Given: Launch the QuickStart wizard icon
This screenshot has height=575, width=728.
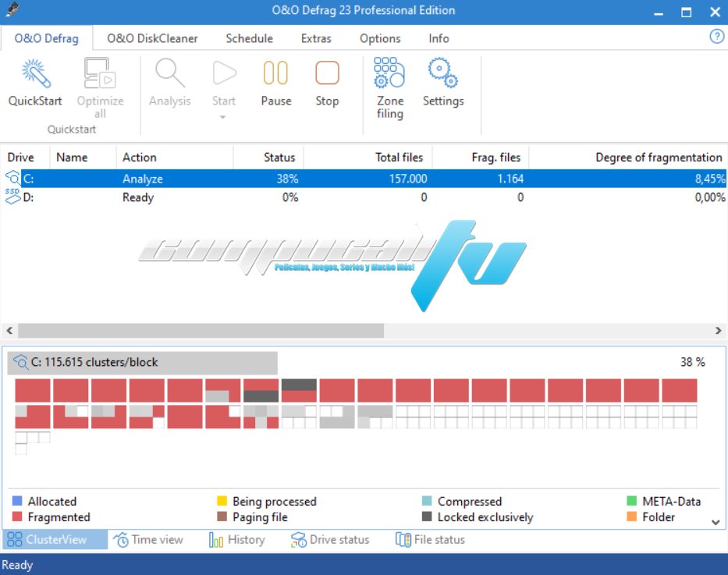Looking at the screenshot, I should tap(35, 73).
